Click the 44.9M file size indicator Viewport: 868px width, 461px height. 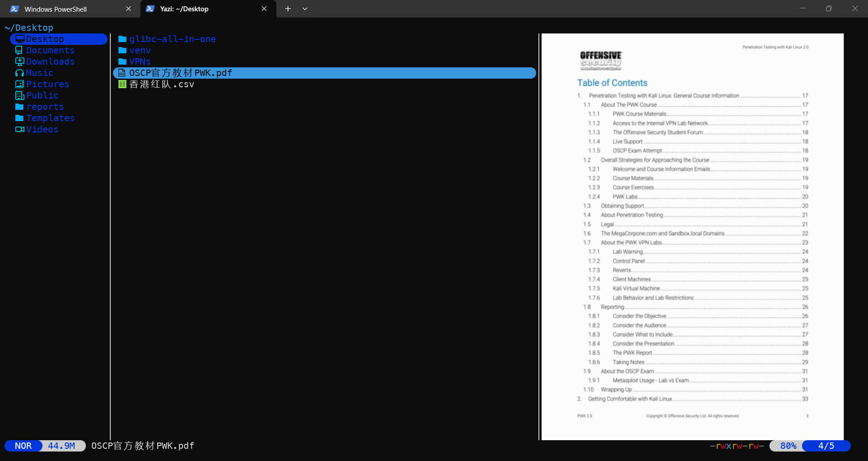tap(61, 446)
